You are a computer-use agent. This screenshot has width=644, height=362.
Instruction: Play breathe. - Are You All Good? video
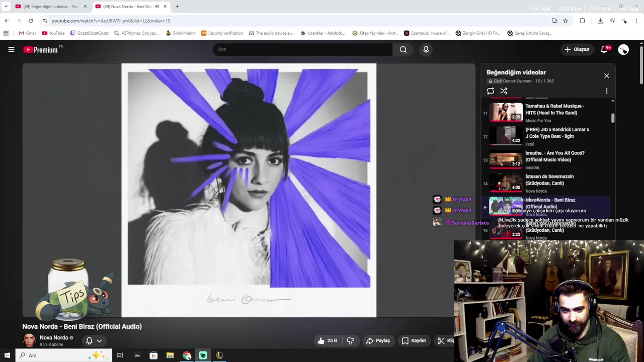click(x=546, y=160)
